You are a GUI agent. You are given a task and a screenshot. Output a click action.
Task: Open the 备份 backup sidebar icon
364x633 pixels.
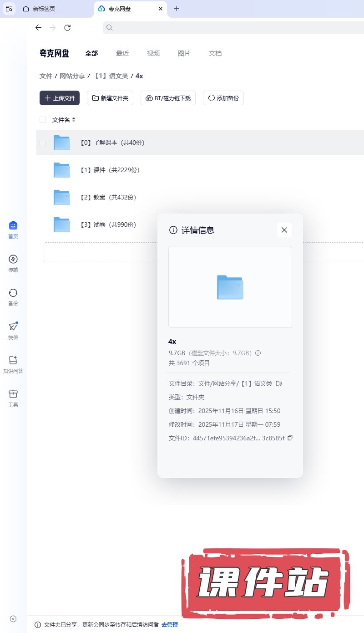click(x=13, y=293)
